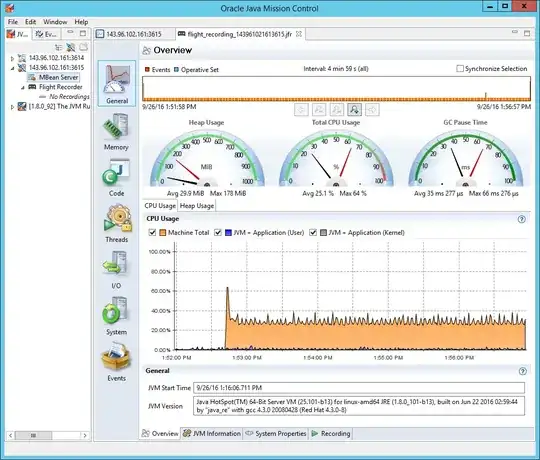Click the Overview heading icon
The image size is (540, 460).
(146, 50)
